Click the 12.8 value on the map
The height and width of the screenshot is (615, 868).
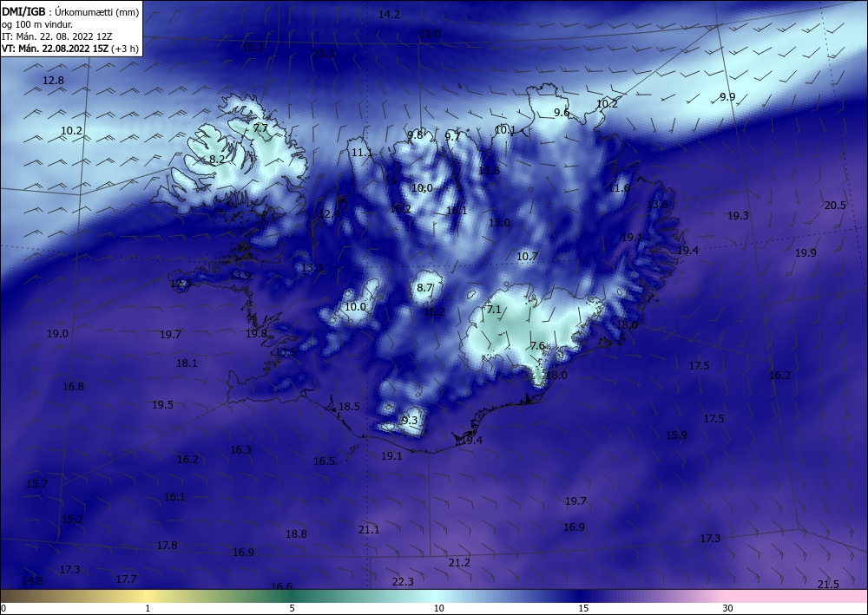[53, 80]
